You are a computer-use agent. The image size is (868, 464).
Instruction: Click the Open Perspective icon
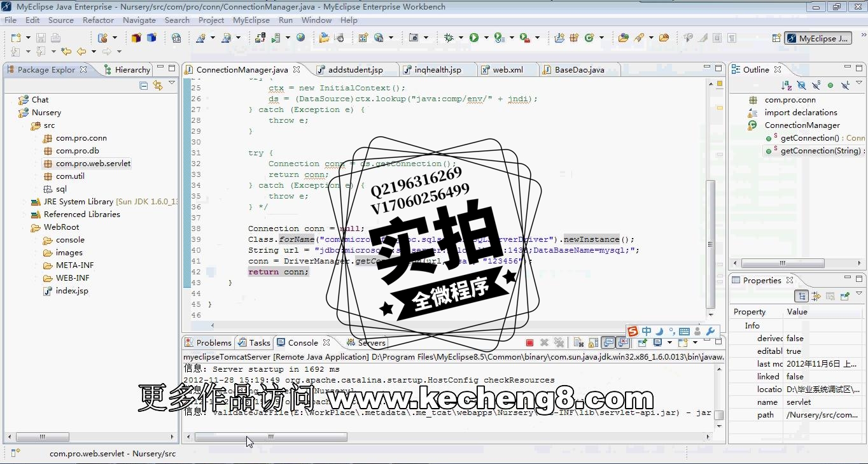tap(775, 38)
